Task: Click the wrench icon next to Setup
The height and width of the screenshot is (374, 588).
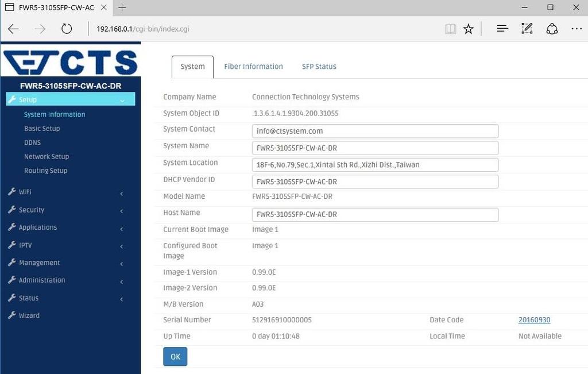Action: pyautogui.click(x=12, y=99)
